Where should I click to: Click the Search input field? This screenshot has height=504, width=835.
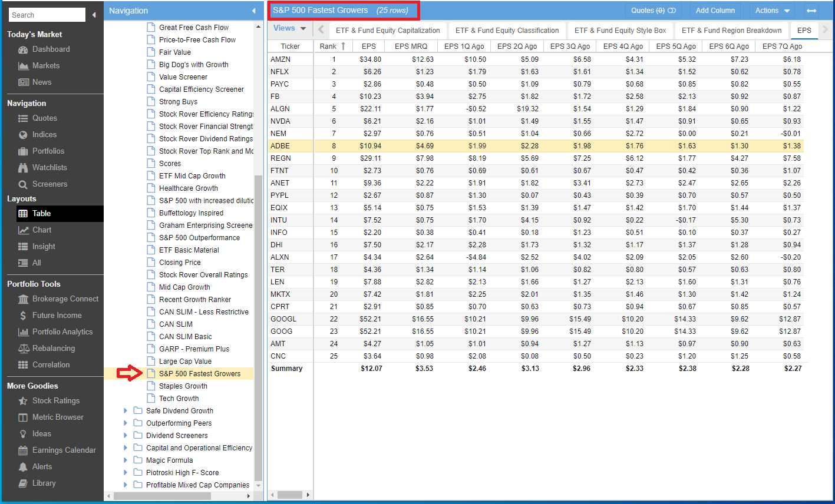(x=47, y=15)
